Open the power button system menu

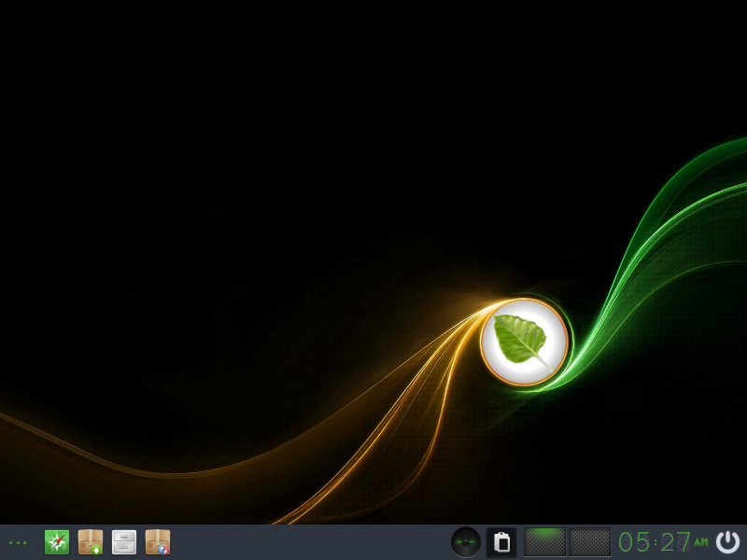[x=727, y=542]
